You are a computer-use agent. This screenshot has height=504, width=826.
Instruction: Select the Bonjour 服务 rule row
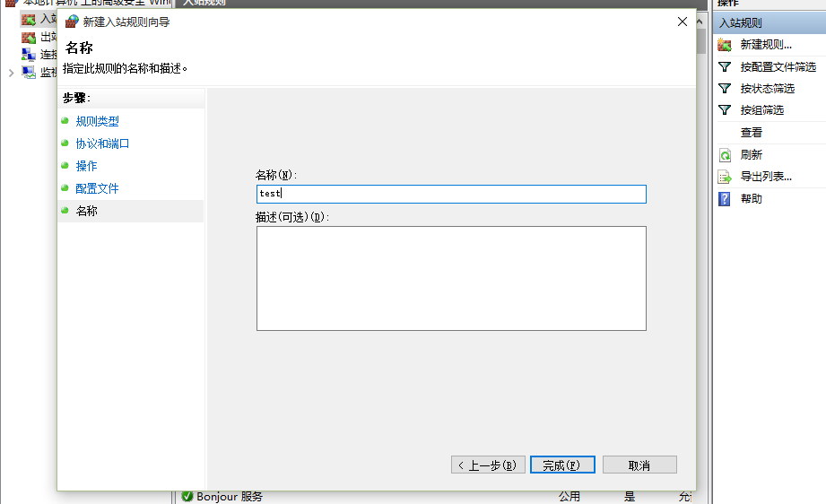click(x=435, y=497)
